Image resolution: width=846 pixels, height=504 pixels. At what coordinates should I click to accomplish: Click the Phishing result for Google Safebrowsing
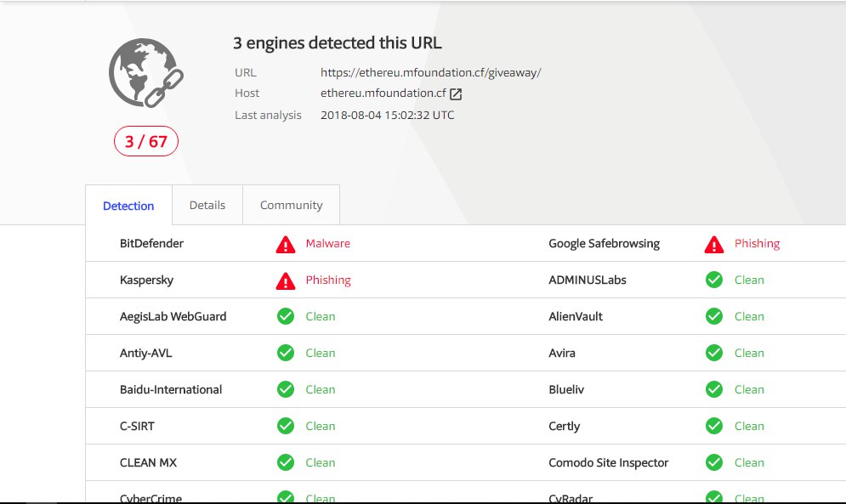click(x=757, y=244)
